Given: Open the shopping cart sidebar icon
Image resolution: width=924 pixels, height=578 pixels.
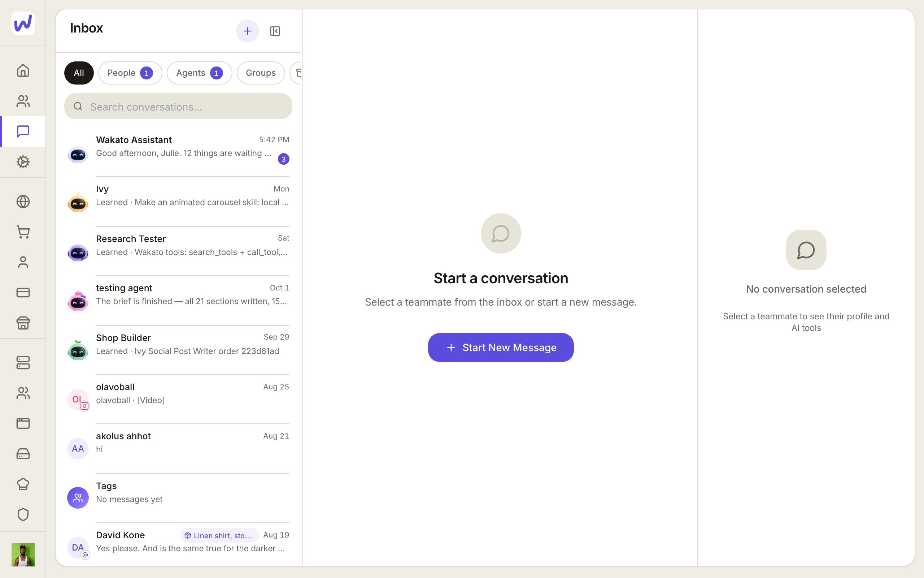Looking at the screenshot, I should click(23, 232).
